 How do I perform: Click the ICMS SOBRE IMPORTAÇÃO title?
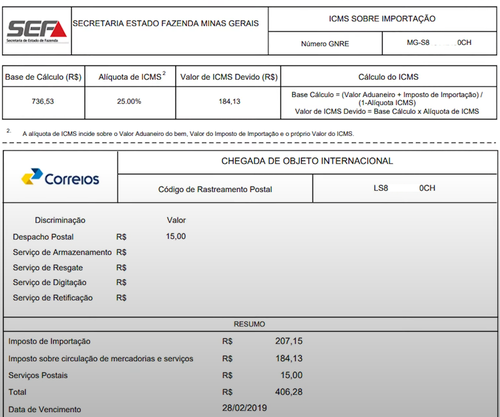pos(382,19)
